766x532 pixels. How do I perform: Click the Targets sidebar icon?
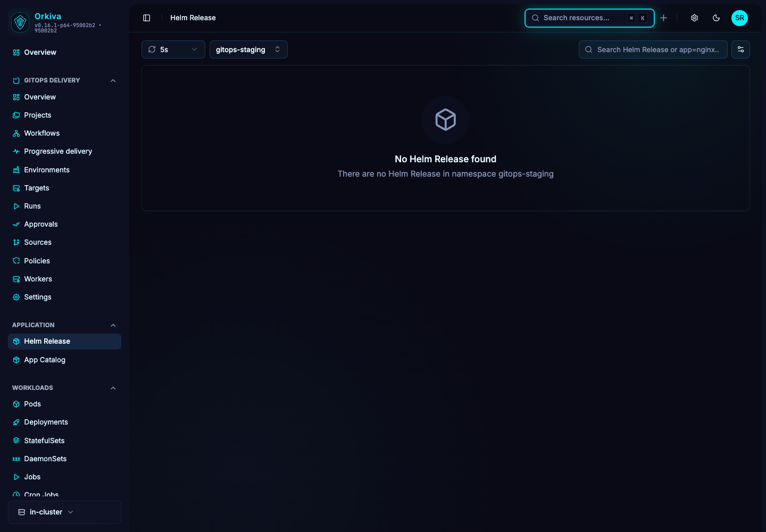[16, 188]
